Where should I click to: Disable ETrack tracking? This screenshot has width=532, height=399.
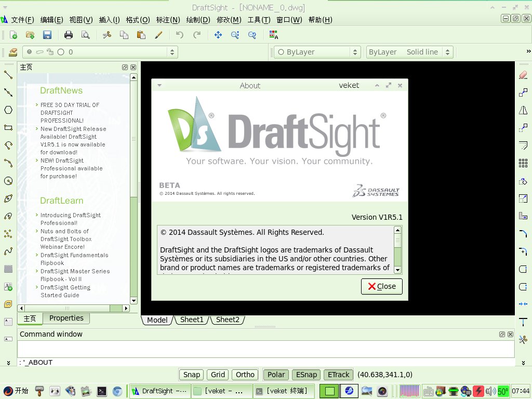(x=338, y=375)
